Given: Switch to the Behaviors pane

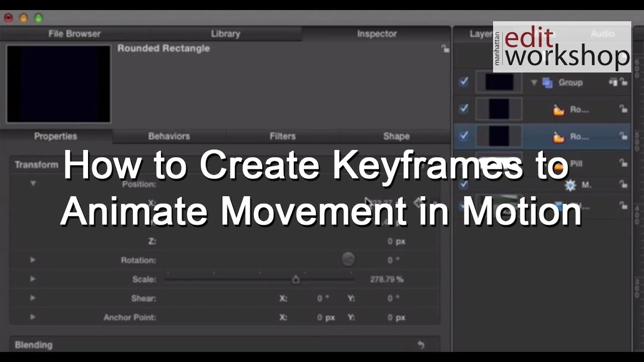Looking at the screenshot, I should (x=169, y=136).
